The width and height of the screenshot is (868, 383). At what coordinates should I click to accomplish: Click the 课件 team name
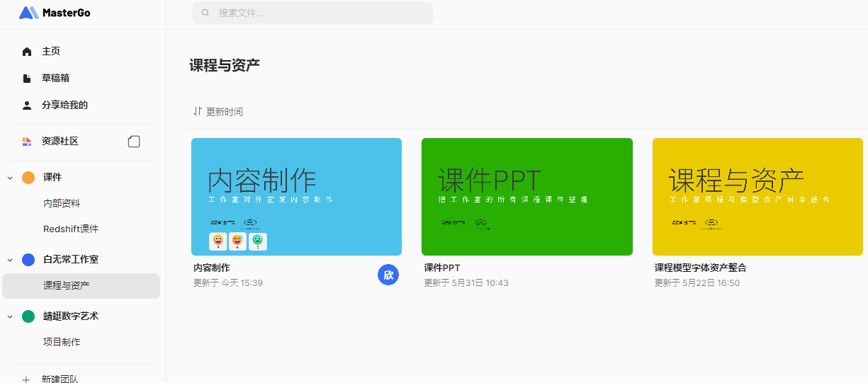52,178
